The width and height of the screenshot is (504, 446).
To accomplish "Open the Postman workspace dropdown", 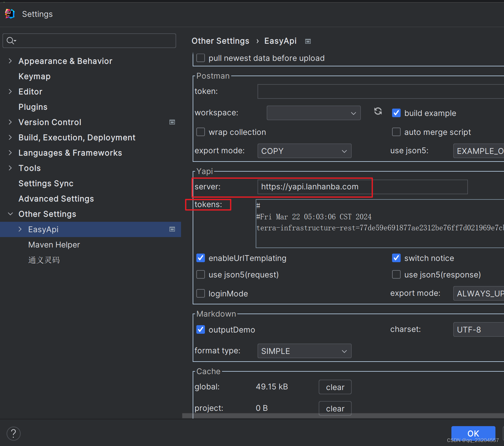I will point(313,113).
